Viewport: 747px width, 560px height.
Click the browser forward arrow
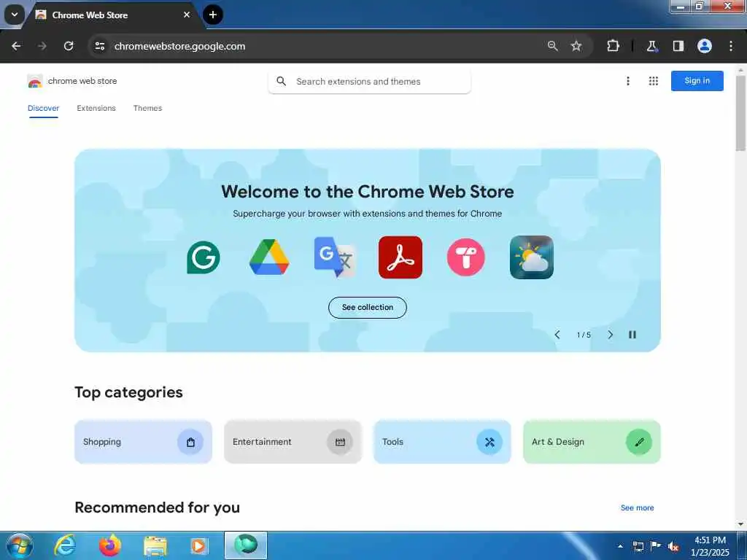42,46
